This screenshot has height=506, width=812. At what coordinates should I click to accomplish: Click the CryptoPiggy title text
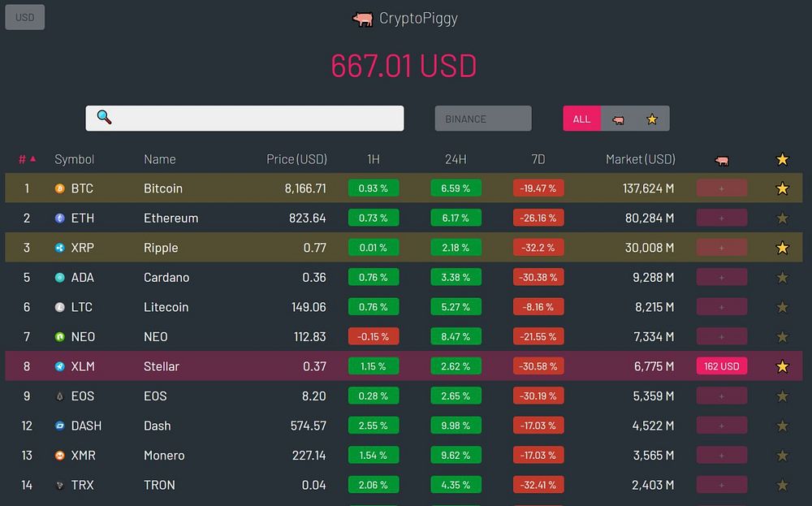coord(418,19)
